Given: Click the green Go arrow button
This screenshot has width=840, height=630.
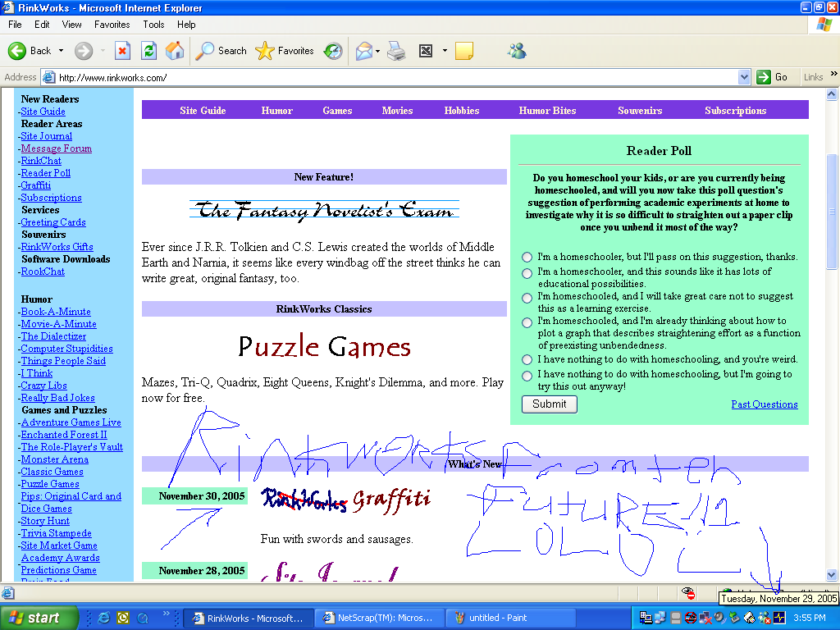Looking at the screenshot, I should [764, 77].
